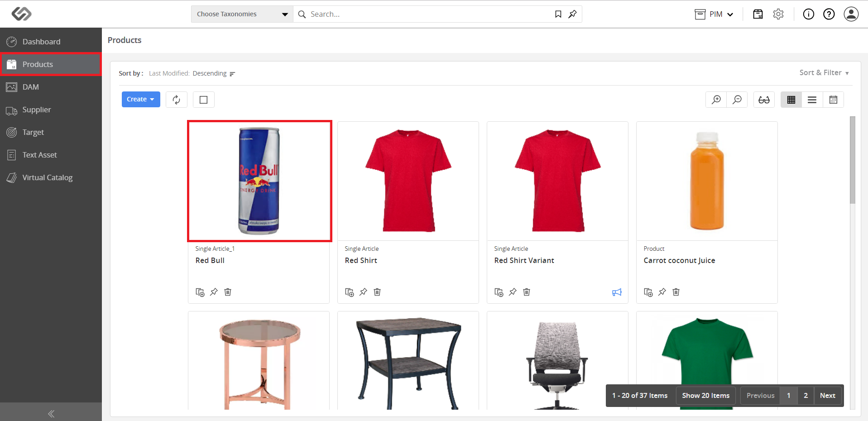Screen dimensions: 868x421
Task: Go to page 1
Action: coord(788,396)
